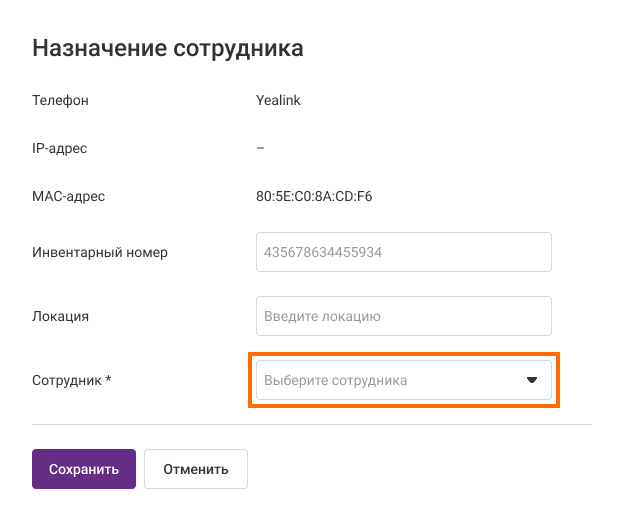Click the inventory number placeholder 435678634455934
624x521 pixels.
click(323, 252)
